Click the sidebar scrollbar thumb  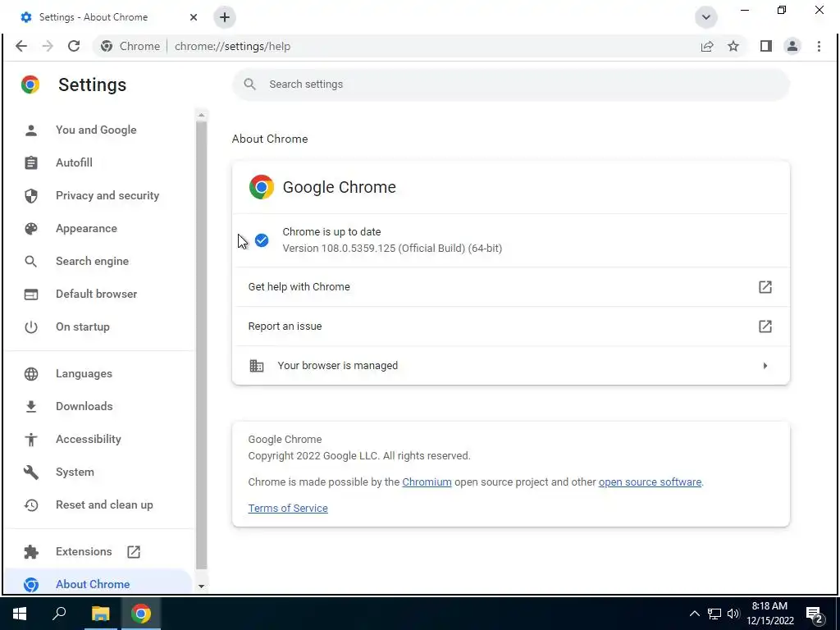click(202, 345)
